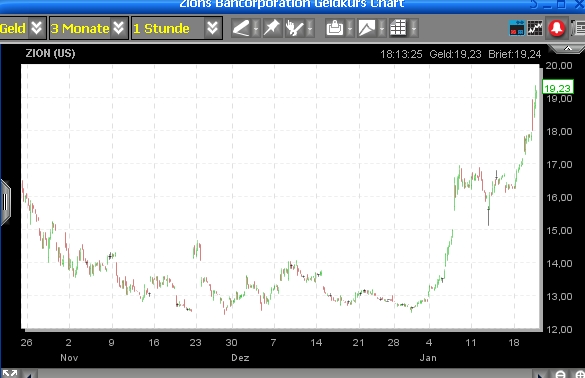The height and width of the screenshot is (378, 585).
Task: Open the mini chart window icon
Action: (535, 28)
